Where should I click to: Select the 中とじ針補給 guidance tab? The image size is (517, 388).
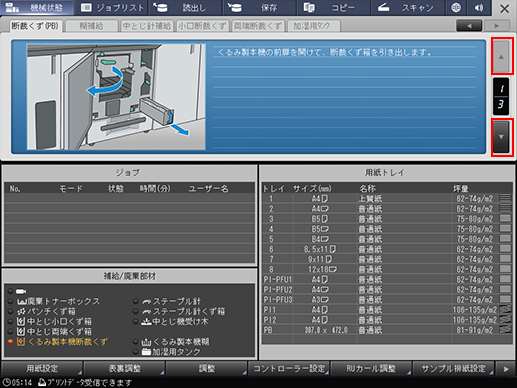tap(147, 26)
